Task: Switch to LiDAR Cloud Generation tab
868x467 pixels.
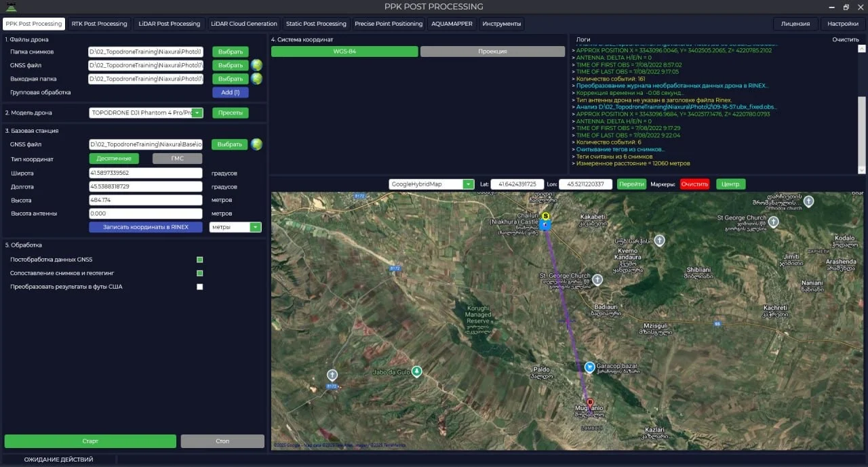Action: [243, 24]
